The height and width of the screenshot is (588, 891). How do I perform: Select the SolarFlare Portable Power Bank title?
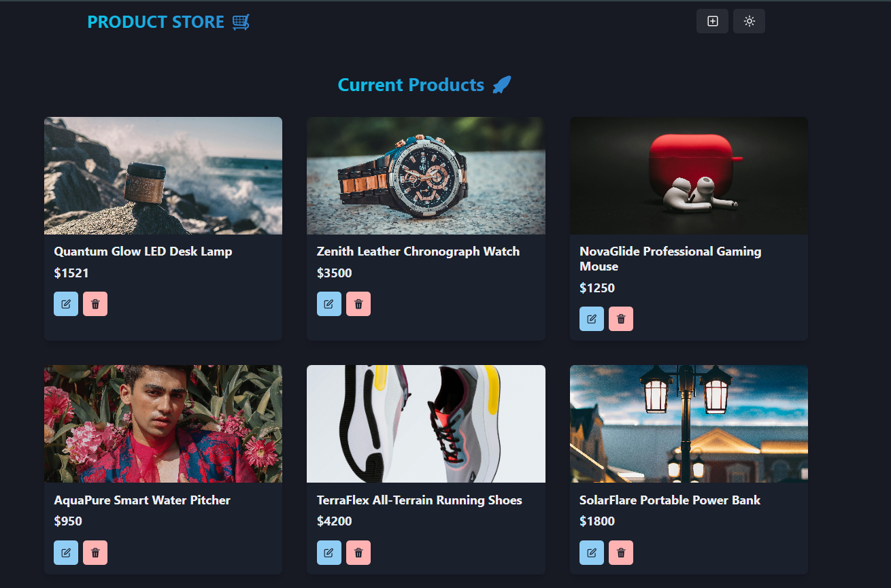(x=669, y=500)
